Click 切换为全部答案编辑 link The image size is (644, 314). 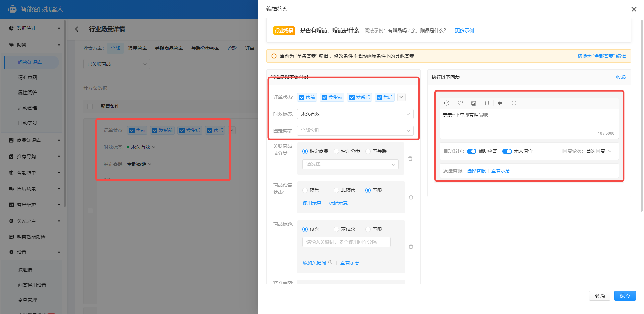601,56
